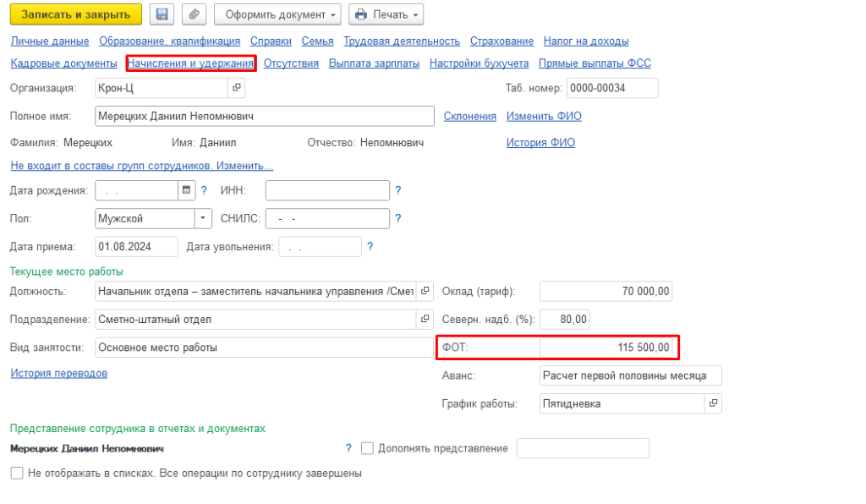Click the paperclip attachments icon

195,14
